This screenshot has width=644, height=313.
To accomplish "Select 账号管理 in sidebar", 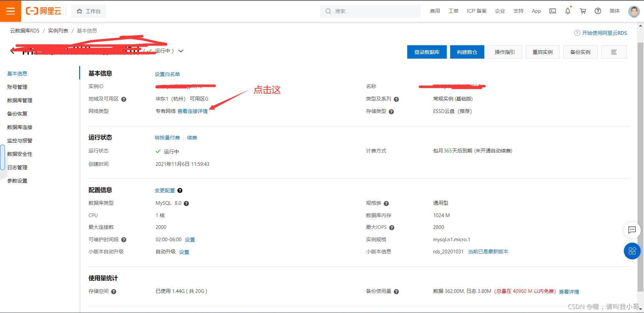I will (17, 87).
